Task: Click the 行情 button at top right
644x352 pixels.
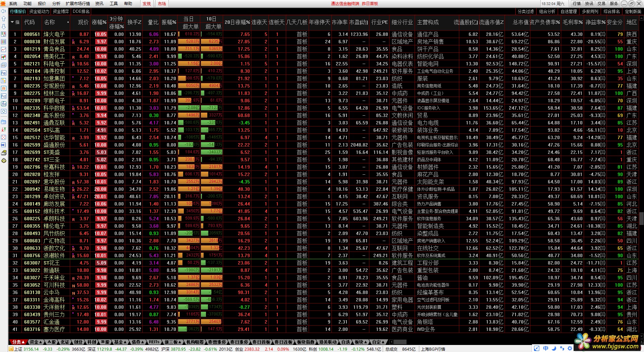Action: 577,4
